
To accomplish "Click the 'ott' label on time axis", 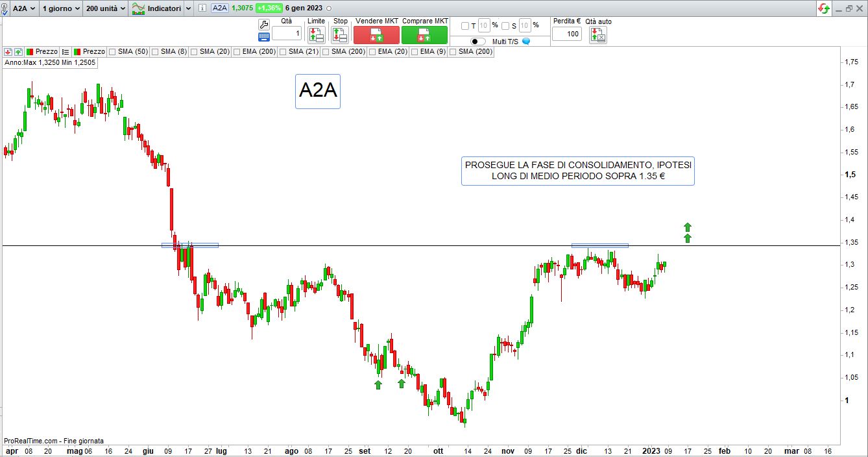I will click(438, 451).
